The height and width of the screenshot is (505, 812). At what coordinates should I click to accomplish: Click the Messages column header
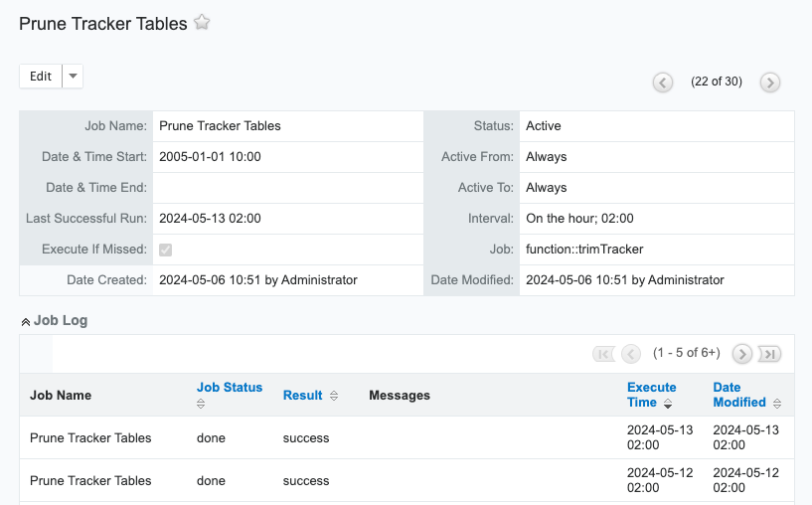click(400, 396)
